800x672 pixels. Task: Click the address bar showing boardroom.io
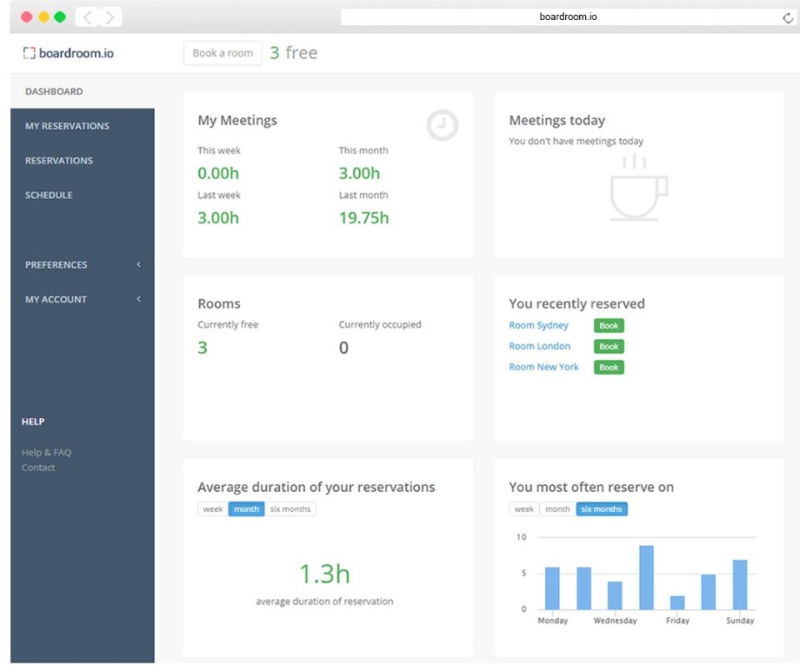tap(567, 17)
